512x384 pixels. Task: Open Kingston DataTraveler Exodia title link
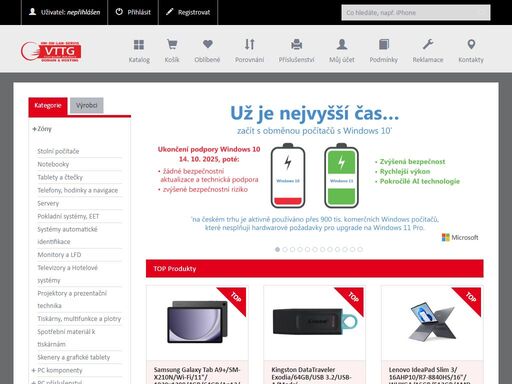tap(311, 375)
